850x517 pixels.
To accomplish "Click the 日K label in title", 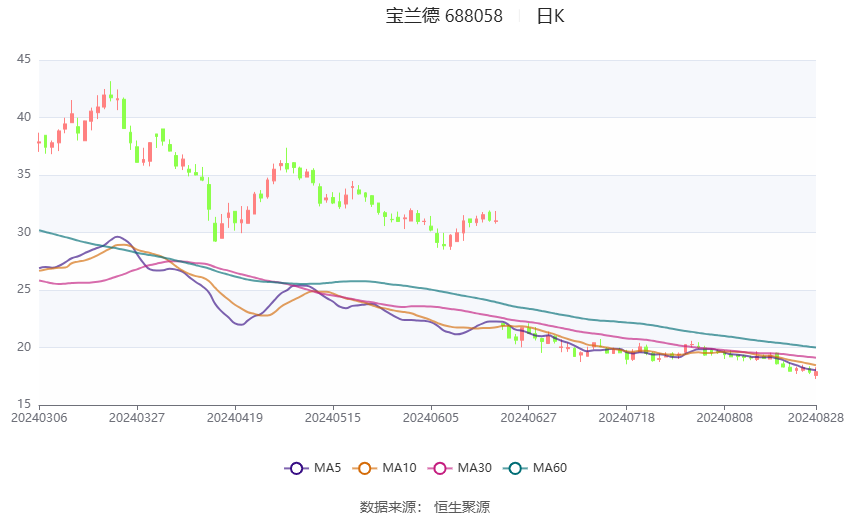I will [550, 16].
